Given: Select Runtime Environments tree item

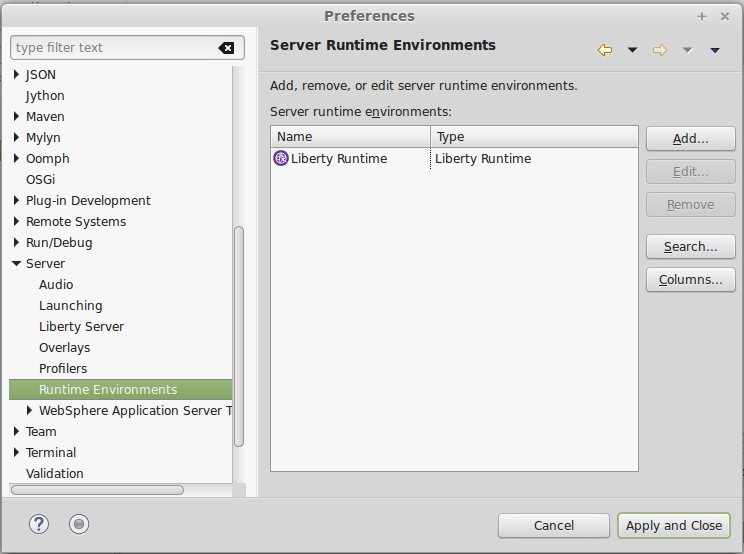Looking at the screenshot, I should point(121,389).
